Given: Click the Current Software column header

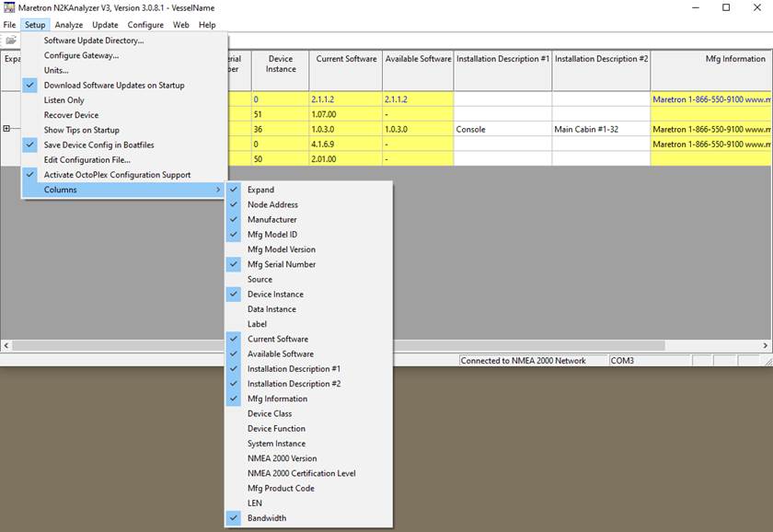Looking at the screenshot, I should pyautogui.click(x=346, y=60).
